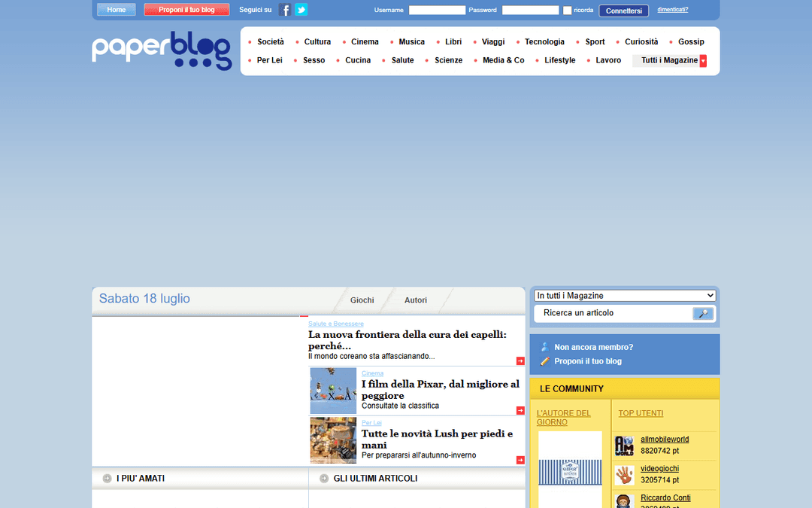The height and width of the screenshot is (508, 812).
Task: Click the Username input field
Action: tap(437, 10)
